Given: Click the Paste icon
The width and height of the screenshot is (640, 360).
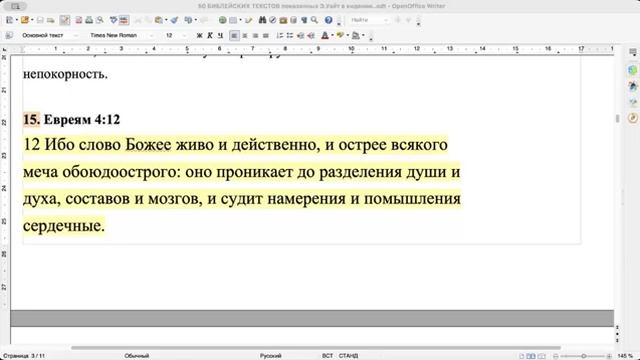Looking at the screenshot, I should [x=158, y=20].
